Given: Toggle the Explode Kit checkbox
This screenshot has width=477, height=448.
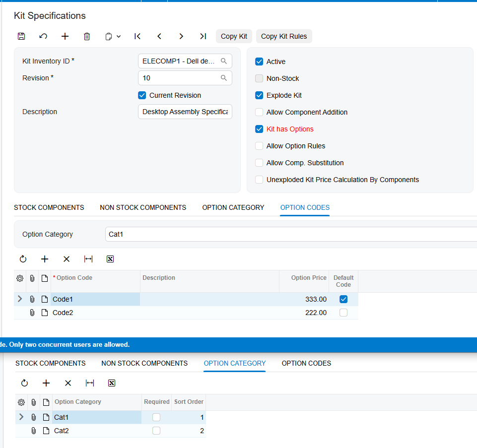Looking at the screenshot, I should coord(259,95).
